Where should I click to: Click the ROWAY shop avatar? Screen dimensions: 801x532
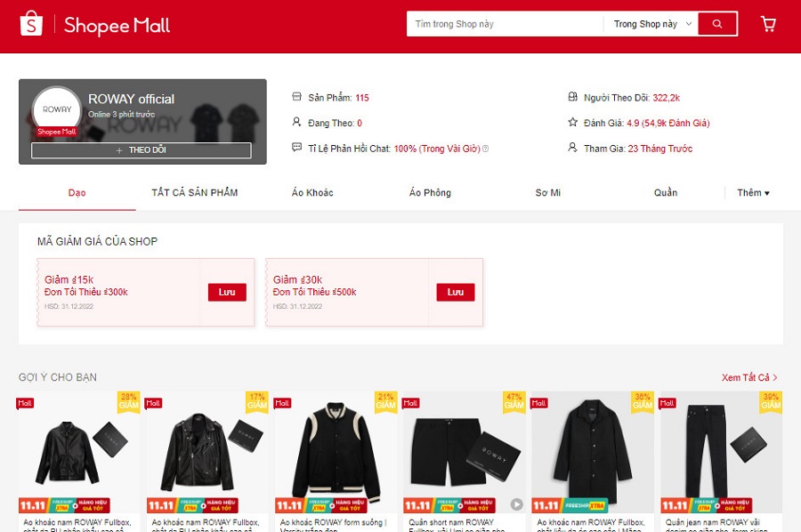[x=57, y=109]
